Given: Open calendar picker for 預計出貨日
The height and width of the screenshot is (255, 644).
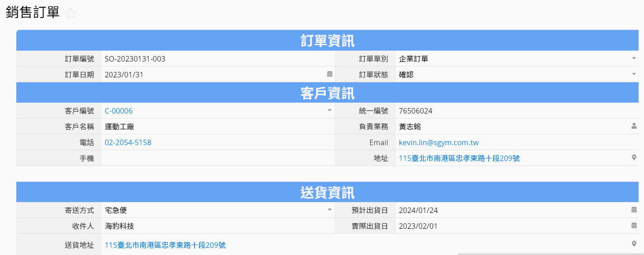Looking at the screenshot, I should tap(634, 210).
